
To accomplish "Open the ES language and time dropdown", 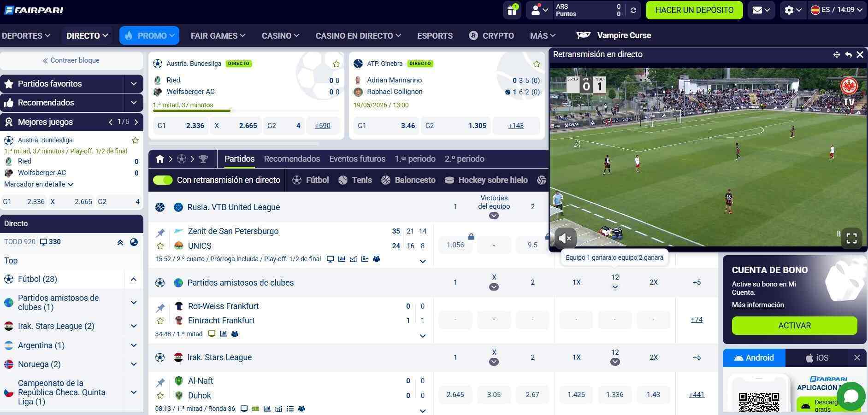I will tap(837, 10).
